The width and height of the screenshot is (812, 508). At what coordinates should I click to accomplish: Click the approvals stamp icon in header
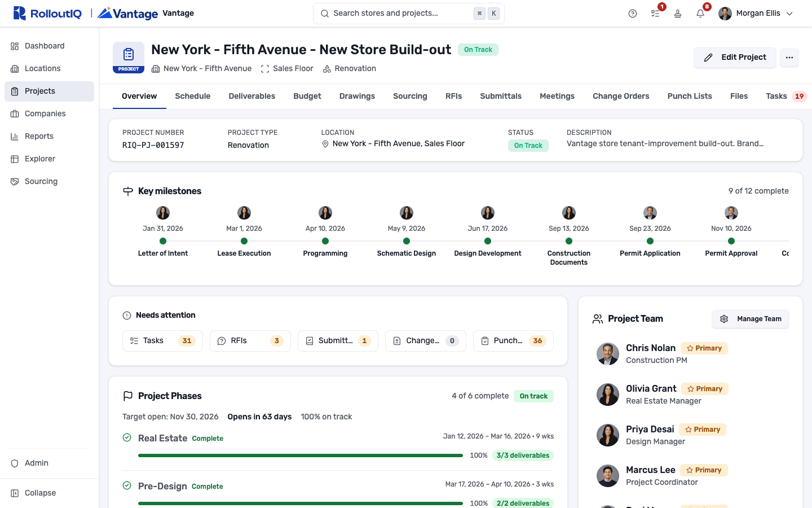(678, 14)
